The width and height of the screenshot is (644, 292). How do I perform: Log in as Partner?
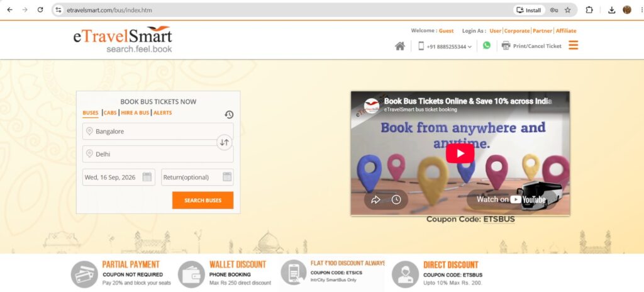(x=542, y=31)
